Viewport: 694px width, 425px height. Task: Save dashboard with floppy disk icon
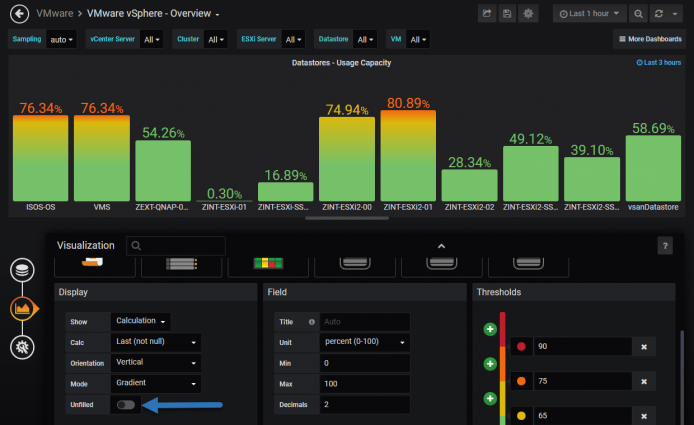507,14
